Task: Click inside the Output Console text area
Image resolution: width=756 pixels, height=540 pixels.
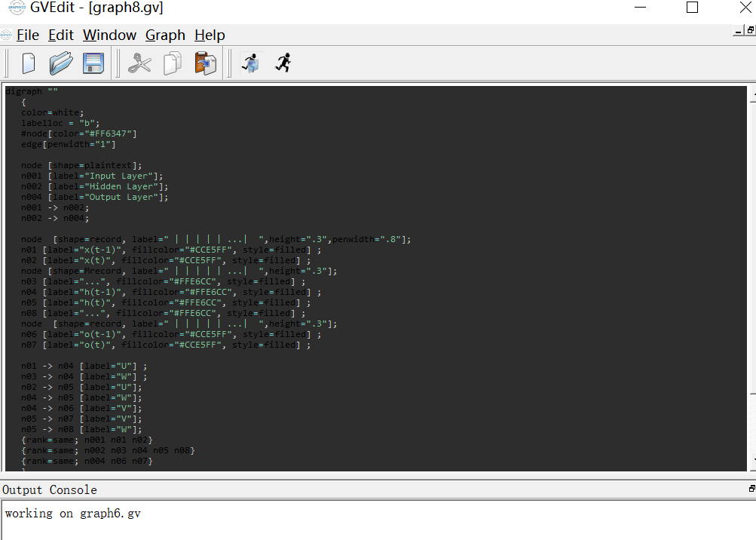Action: pos(378,520)
